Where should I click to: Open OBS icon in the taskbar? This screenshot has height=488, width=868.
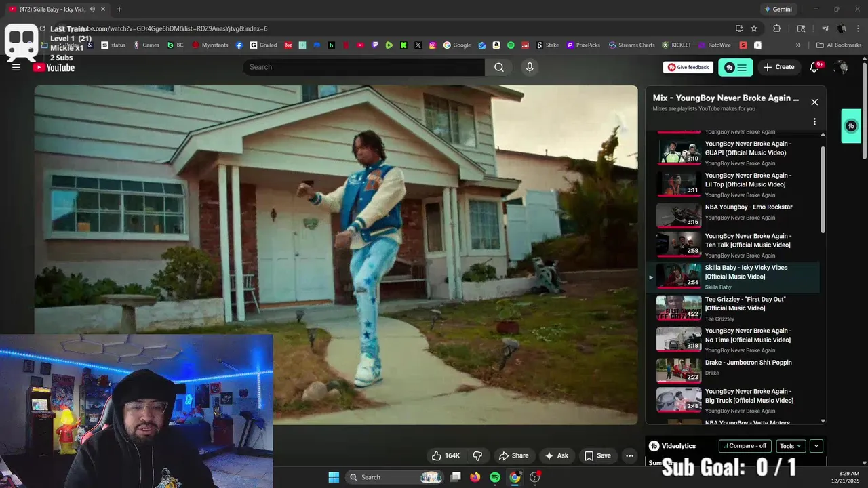(535, 477)
